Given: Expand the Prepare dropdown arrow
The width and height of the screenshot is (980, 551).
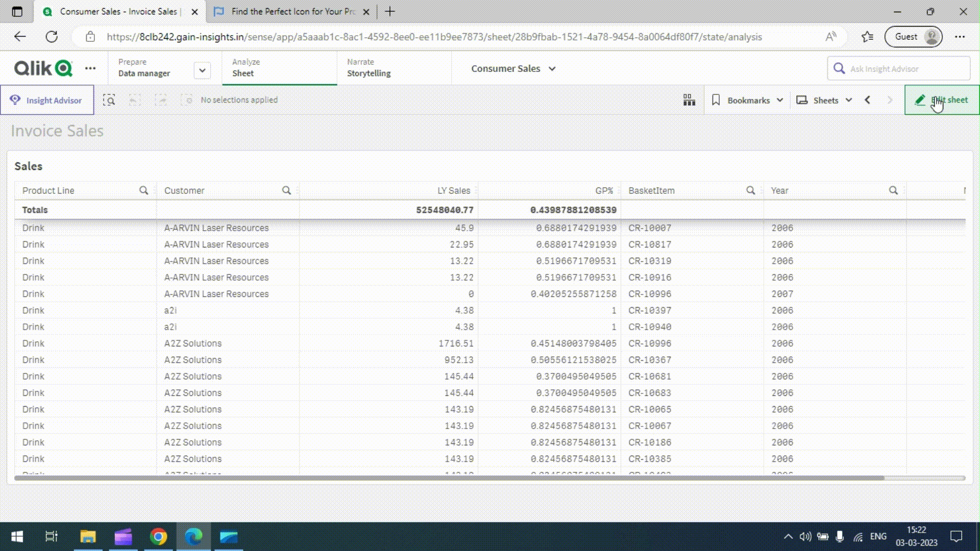Looking at the screenshot, I should pos(202,70).
